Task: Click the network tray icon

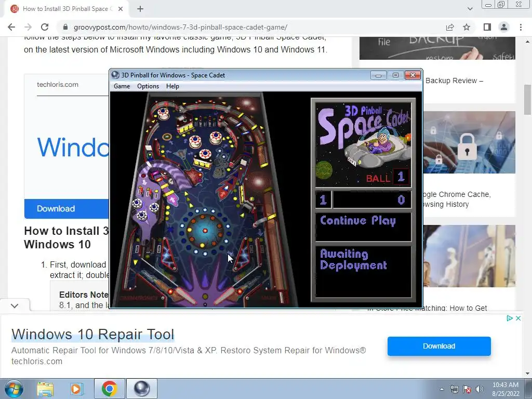Action: 454,389
